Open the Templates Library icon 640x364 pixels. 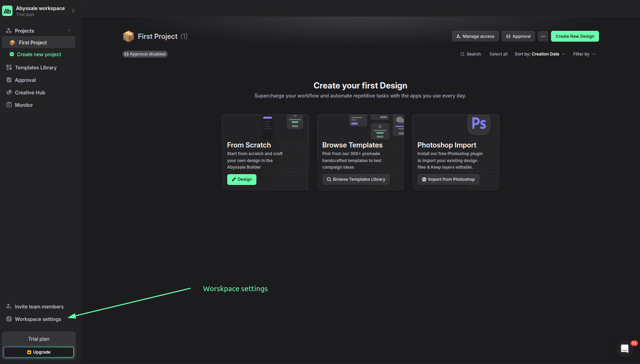click(9, 67)
